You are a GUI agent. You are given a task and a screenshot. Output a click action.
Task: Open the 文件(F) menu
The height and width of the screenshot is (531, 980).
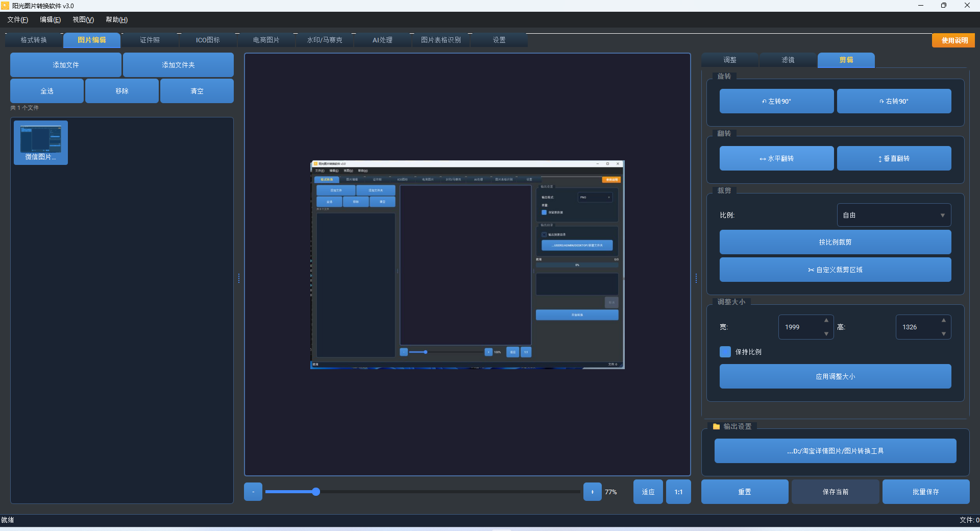(x=17, y=19)
